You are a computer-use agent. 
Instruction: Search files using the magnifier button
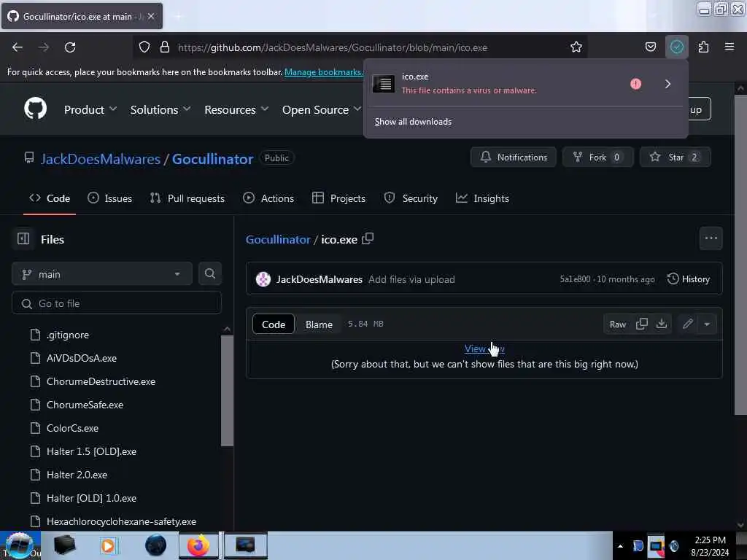click(x=209, y=273)
